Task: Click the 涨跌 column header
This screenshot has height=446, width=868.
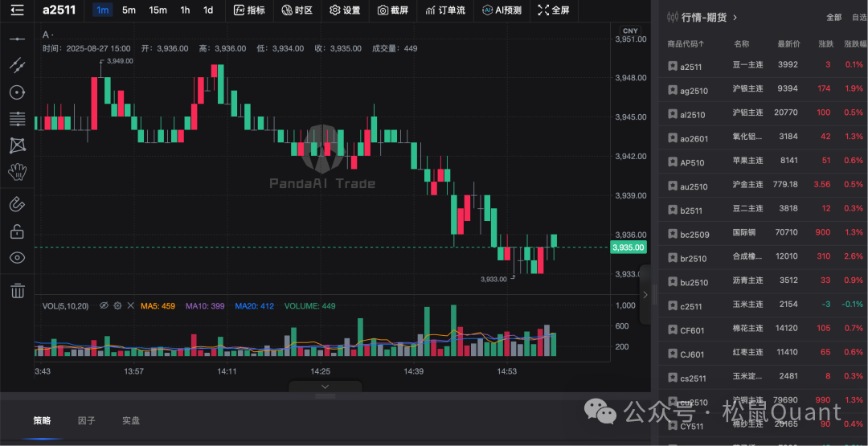Action: (x=826, y=43)
